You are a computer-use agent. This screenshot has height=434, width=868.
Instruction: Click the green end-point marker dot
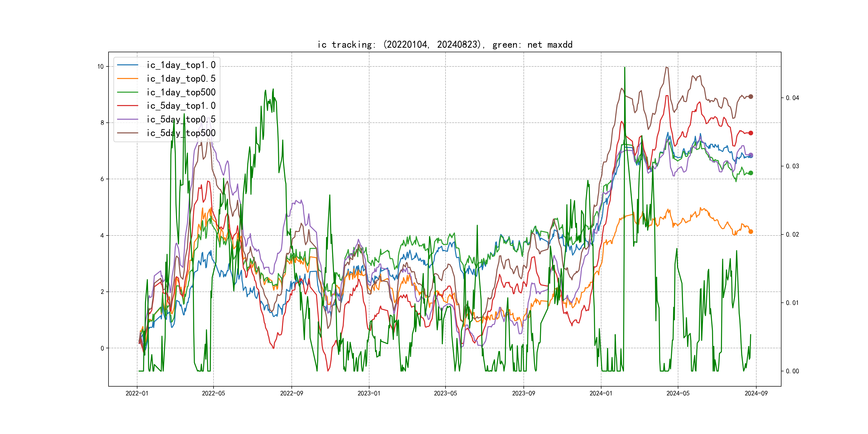point(750,173)
